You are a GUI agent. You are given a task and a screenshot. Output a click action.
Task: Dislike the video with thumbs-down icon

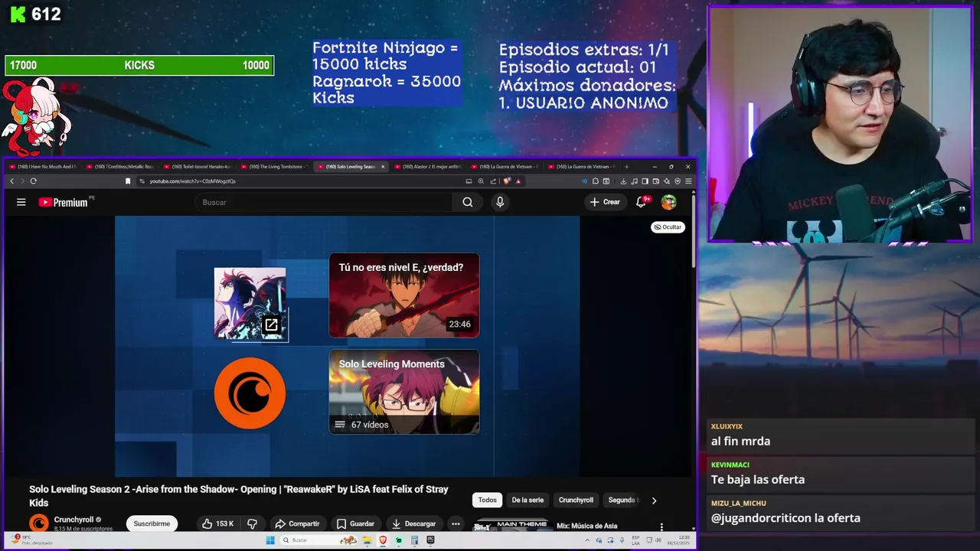252,523
